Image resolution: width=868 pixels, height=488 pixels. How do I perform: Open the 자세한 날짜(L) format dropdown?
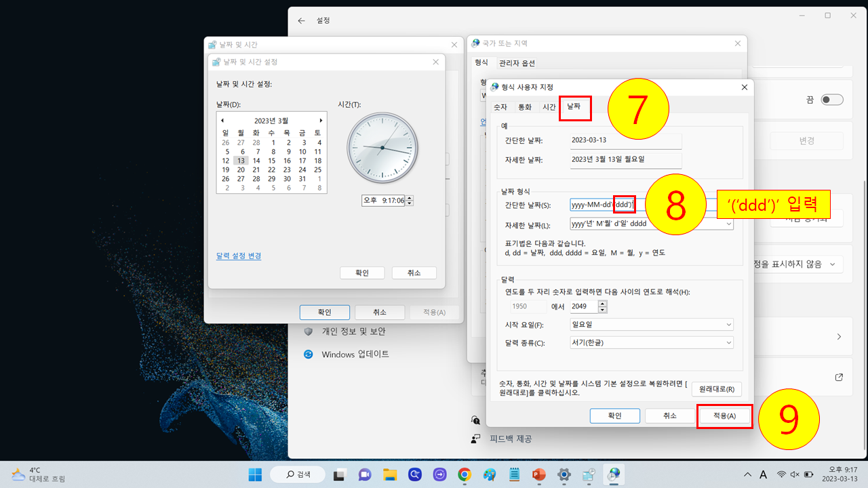(x=727, y=224)
